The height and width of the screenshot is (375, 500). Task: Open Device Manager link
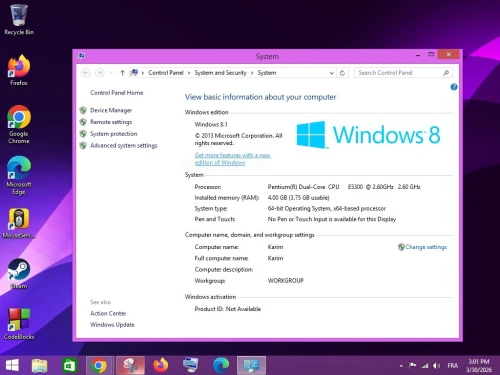111,110
